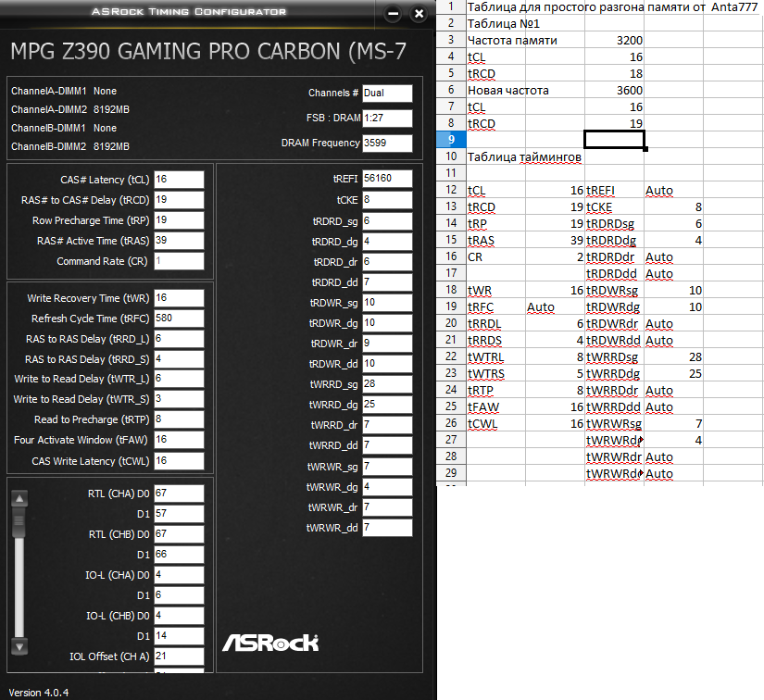Click the spreadsheet cell with 3600
The width and height of the screenshot is (764, 700).
coord(614,90)
